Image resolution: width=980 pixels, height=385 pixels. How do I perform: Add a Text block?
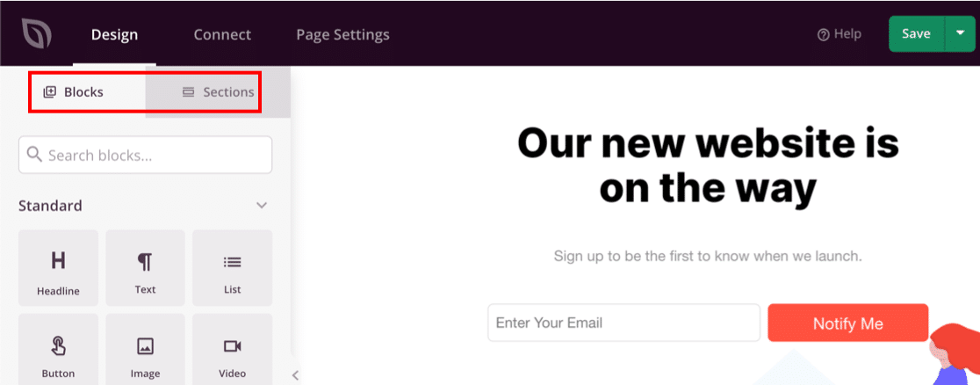(x=145, y=269)
